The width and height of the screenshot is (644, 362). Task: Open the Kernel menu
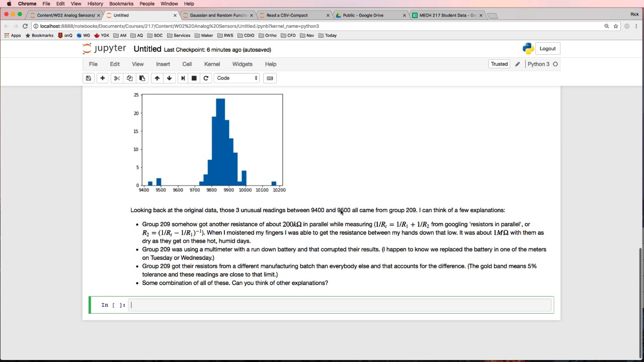(x=212, y=64)
